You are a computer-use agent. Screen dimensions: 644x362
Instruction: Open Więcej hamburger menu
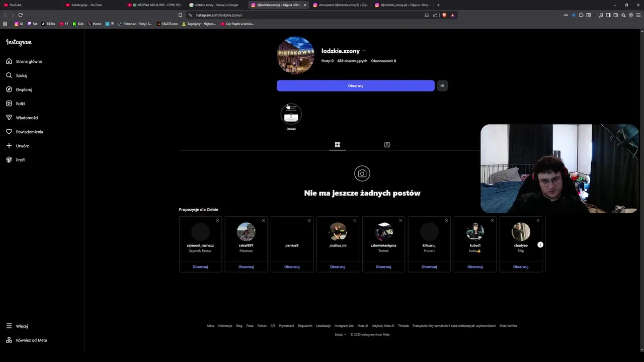[17, 326]
